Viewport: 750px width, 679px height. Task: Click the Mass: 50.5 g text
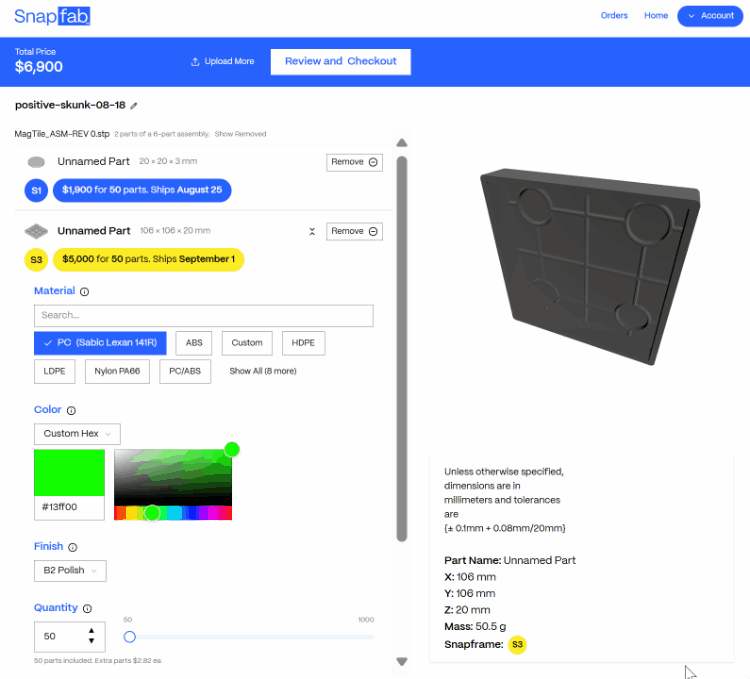[475, 627]
